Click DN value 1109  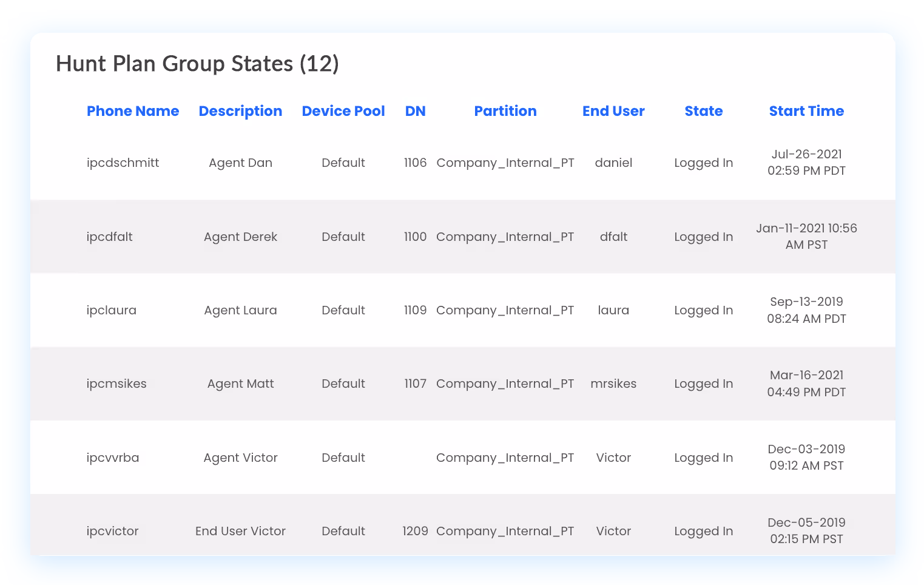pos(416,310)
